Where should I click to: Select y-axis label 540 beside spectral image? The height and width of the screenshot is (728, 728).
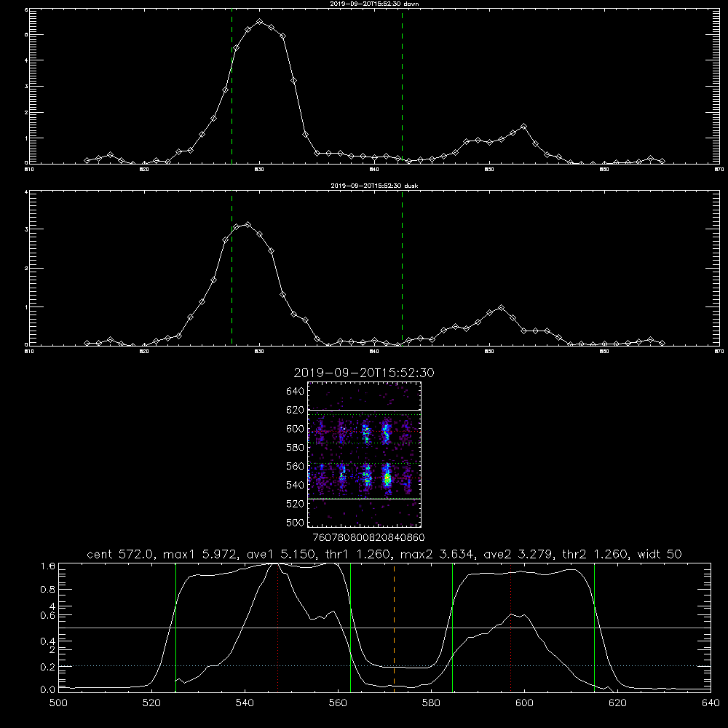coord(296,485)
